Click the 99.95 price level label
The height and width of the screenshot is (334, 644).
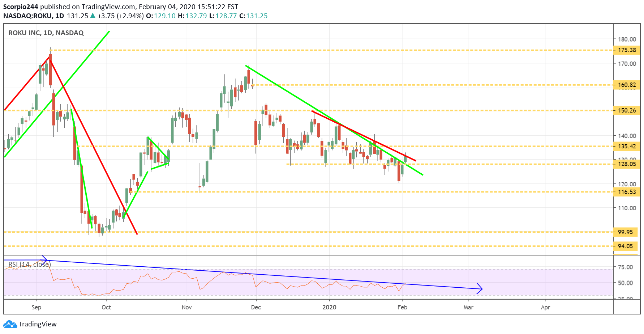tap(625, 232)
